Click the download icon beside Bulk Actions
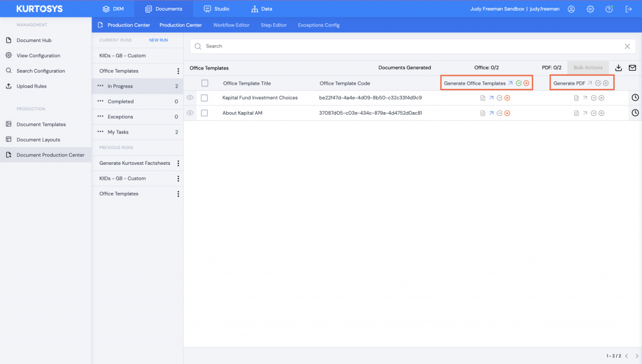Screen dimensions: 642x364 pos(619,68)
